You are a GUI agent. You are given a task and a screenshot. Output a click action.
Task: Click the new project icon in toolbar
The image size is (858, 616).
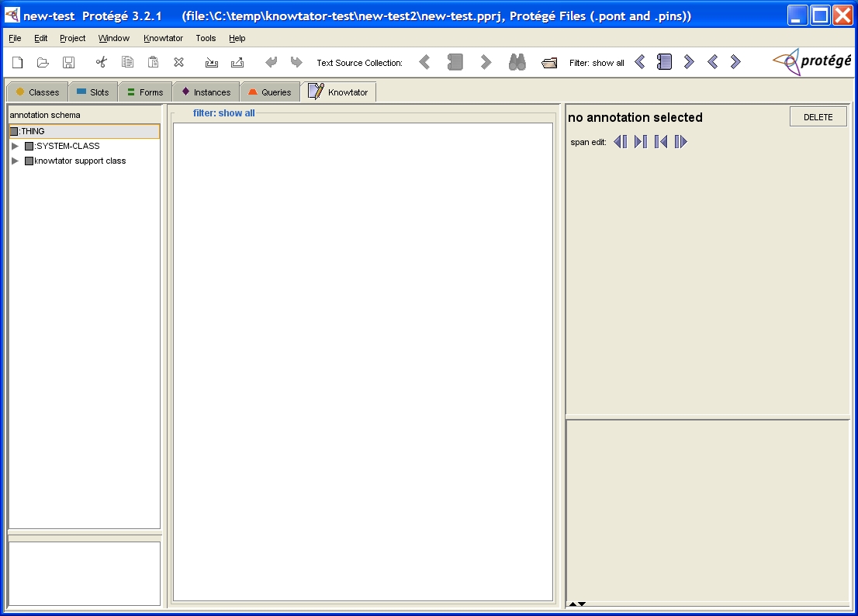point(18,63)
